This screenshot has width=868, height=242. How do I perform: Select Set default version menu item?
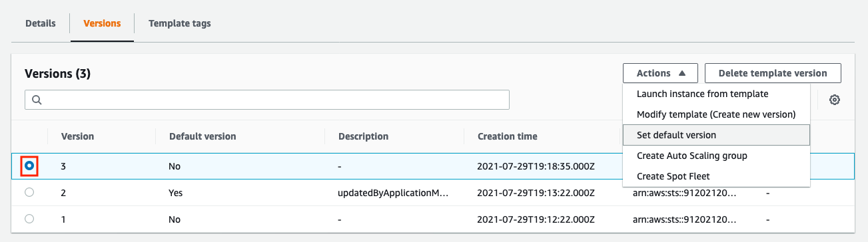[716, 135]
